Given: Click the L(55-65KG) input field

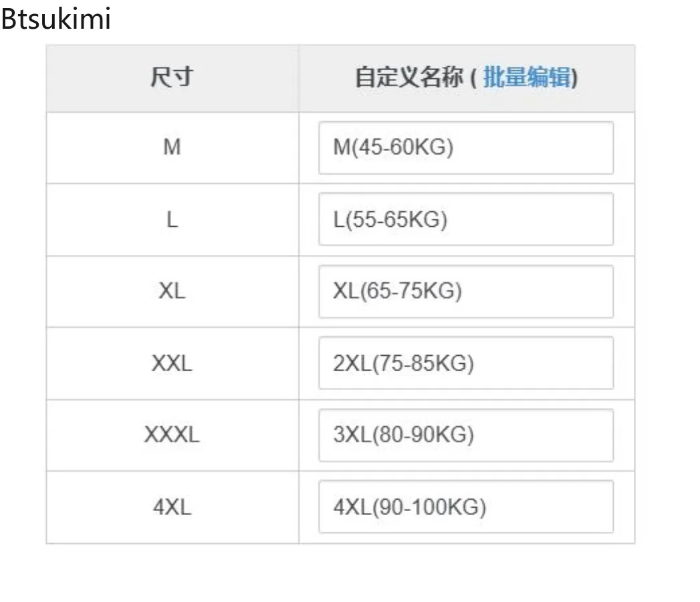Looking at the screenshot, I should (466, 219).
